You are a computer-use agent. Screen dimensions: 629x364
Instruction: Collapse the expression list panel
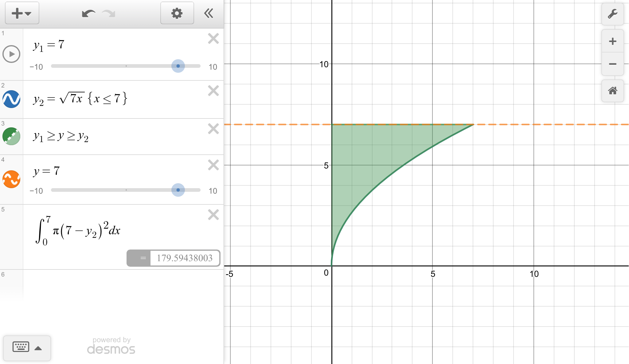click(x=209, y=13)
